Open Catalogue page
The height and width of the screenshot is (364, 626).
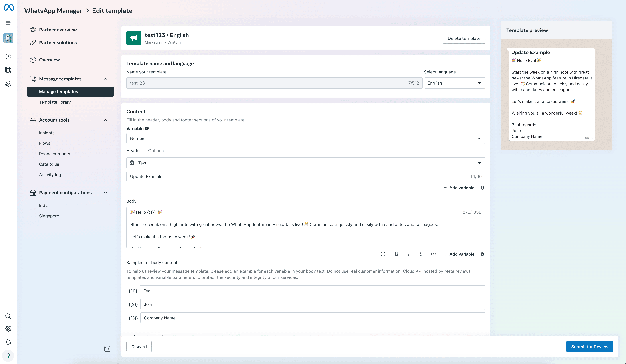49,164
